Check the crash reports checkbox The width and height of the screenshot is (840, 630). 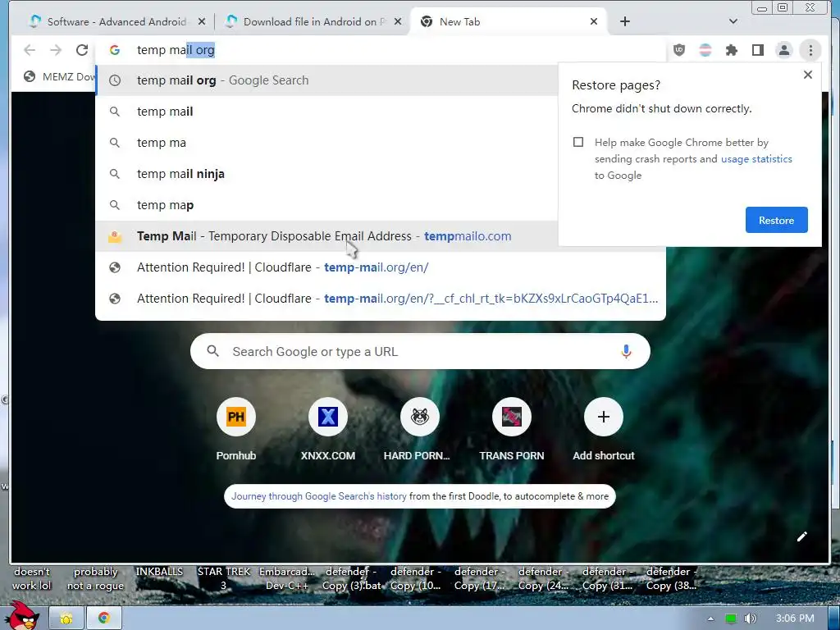click(x=578, y=142)
